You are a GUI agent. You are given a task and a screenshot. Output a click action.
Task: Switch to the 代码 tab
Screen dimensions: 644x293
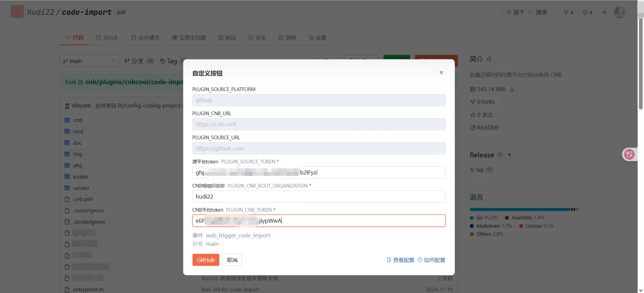(74, 38)
